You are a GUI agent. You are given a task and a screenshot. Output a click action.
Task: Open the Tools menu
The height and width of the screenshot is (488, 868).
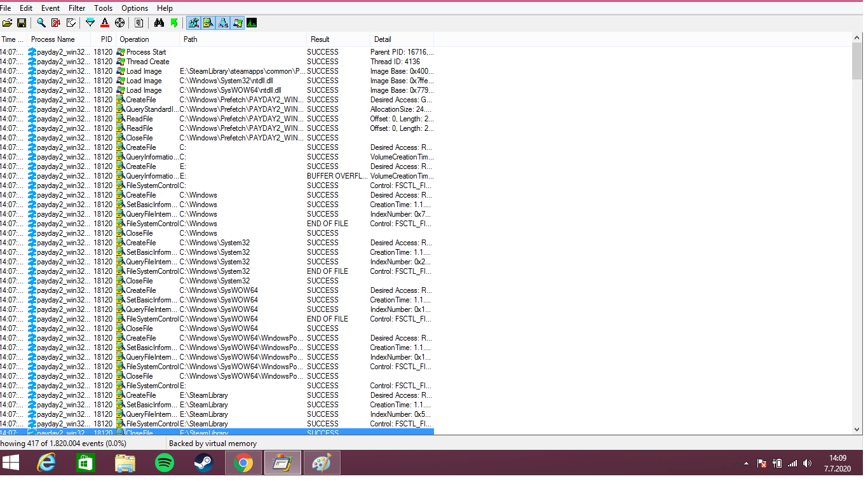[x=104, y=8]
